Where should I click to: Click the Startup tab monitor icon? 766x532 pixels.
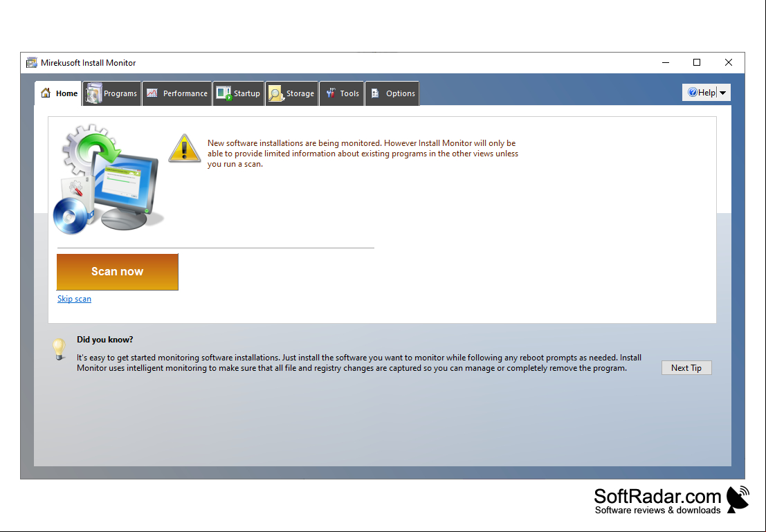(x=224, y=93)
